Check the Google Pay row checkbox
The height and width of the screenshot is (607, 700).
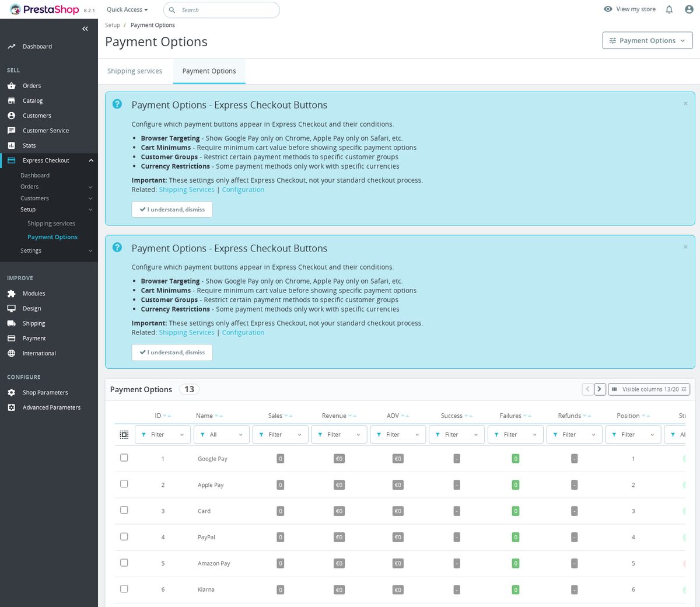point(124,458)
